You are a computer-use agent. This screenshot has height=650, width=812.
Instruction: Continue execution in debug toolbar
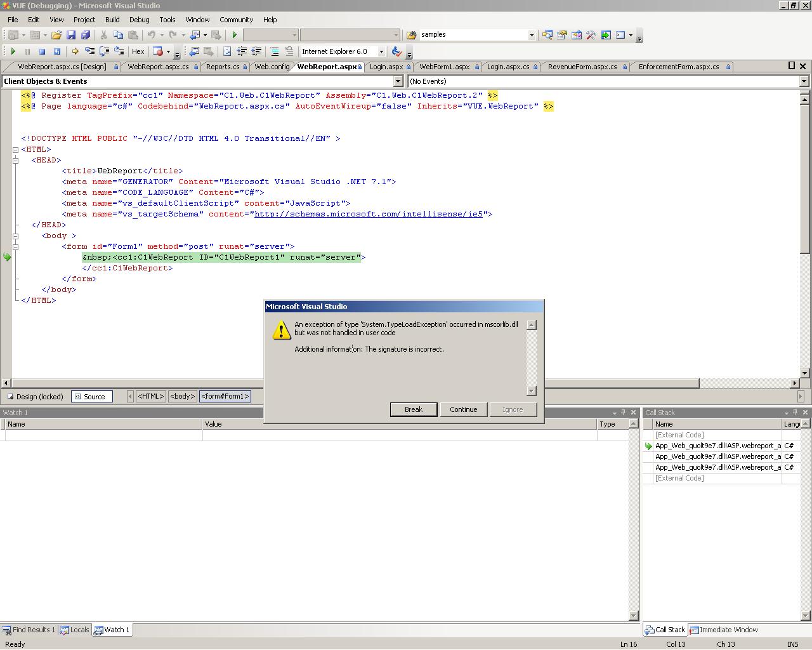tap(13, 51)
